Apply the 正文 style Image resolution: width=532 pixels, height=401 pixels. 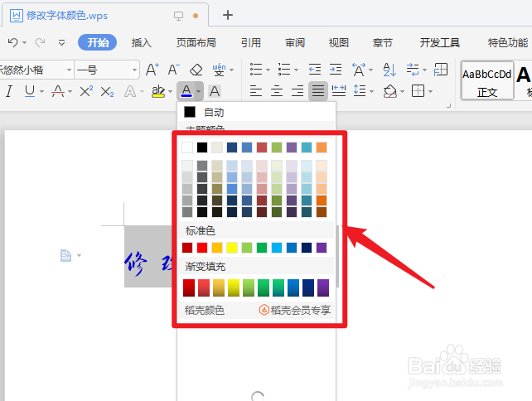(x=487, y=80)
